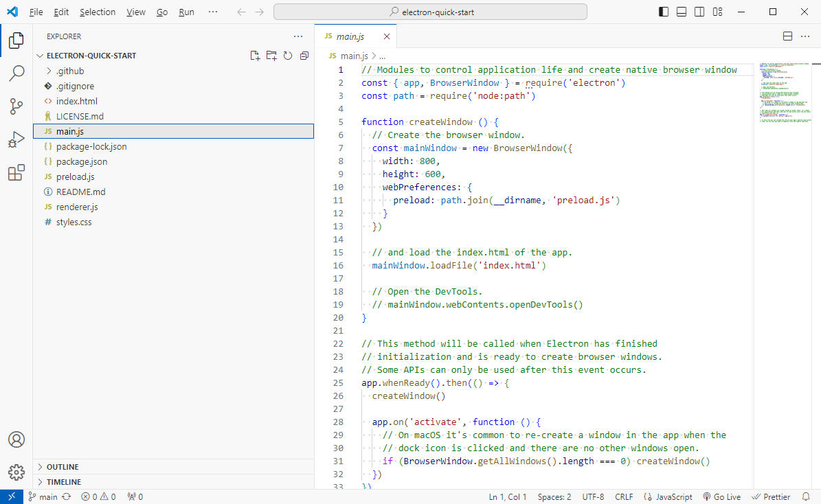Viewport: 821px width, 504px height.
Task: Open the Search view in activity bar
Action: [16, 73]
